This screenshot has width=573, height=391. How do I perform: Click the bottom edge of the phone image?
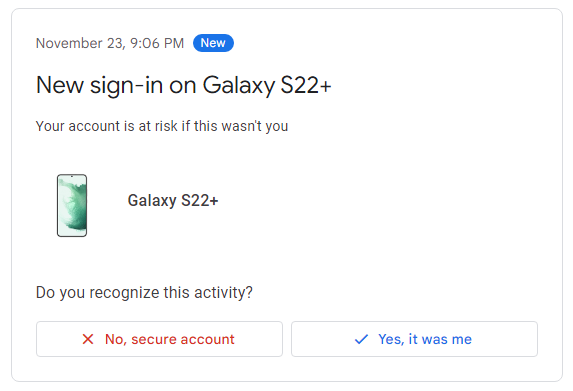tap(72, 236)
